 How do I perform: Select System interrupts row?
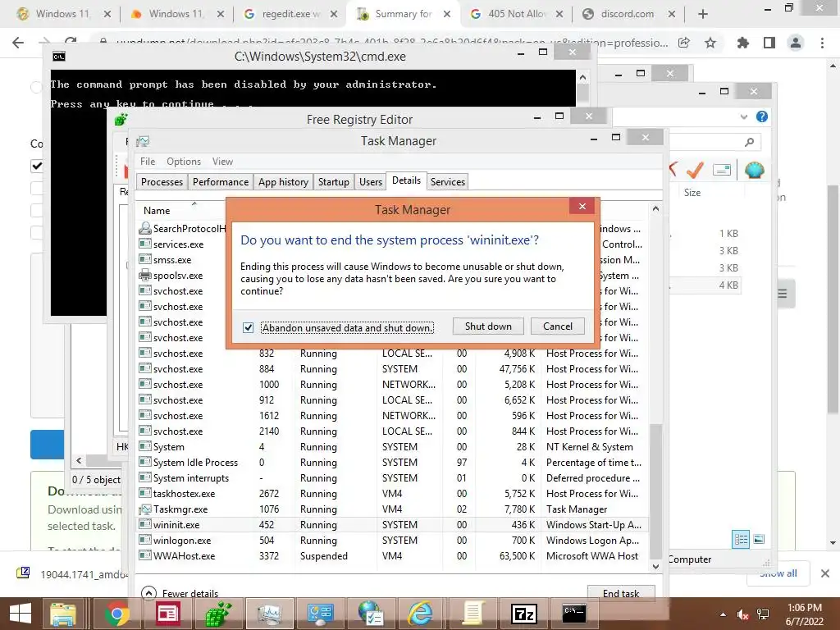(392, 478)
